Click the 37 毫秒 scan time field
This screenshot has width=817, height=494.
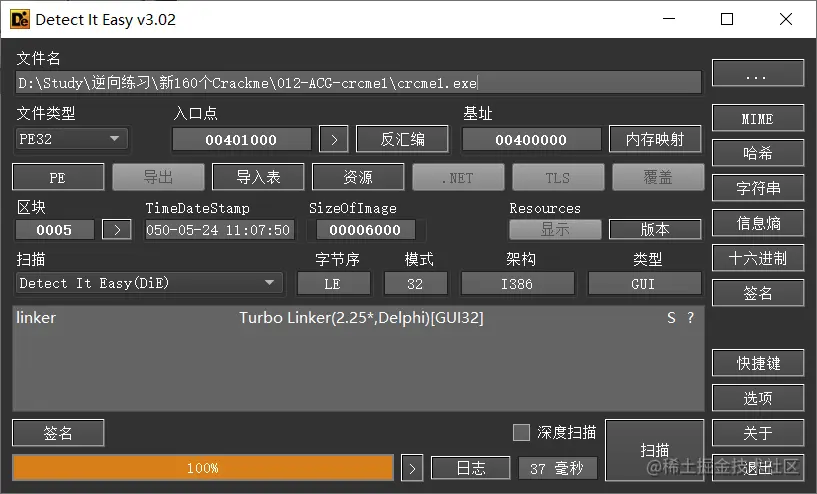click(x=558, y=468)
